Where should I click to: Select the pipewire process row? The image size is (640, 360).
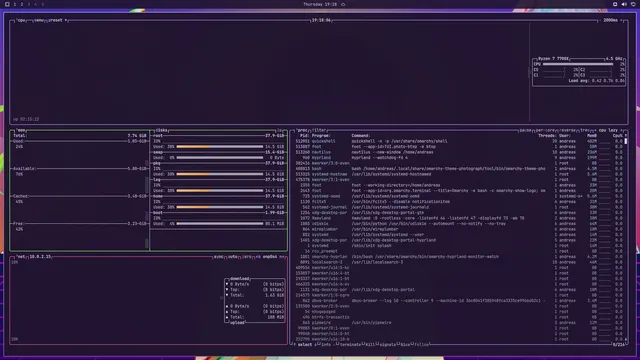pos(459,323)
